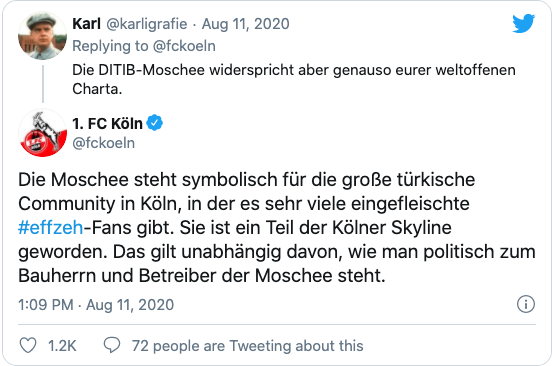Click the 1.2K likes count
Viewport: 552px width, 366px height.
coord(62,346)
